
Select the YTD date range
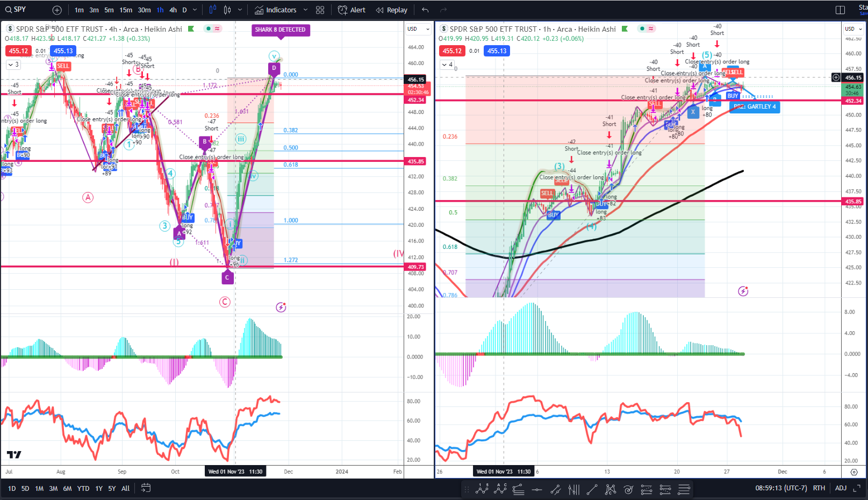(x=83, y=489)
